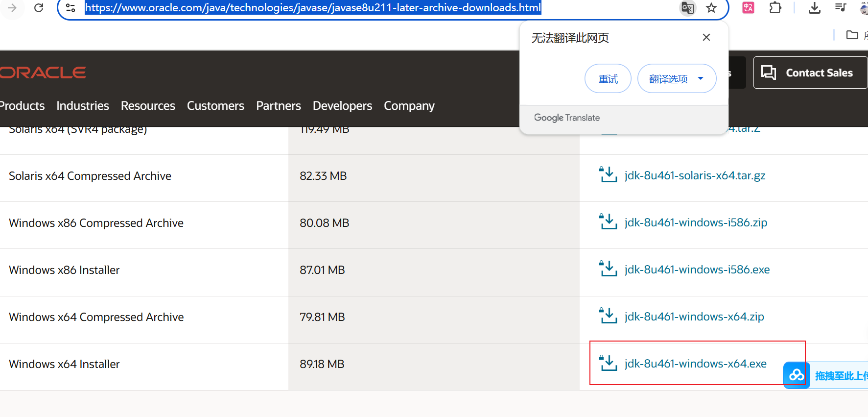Viewport: 868px width, 417px height.
Task: Open the Company menu
Action: [409, 106]
